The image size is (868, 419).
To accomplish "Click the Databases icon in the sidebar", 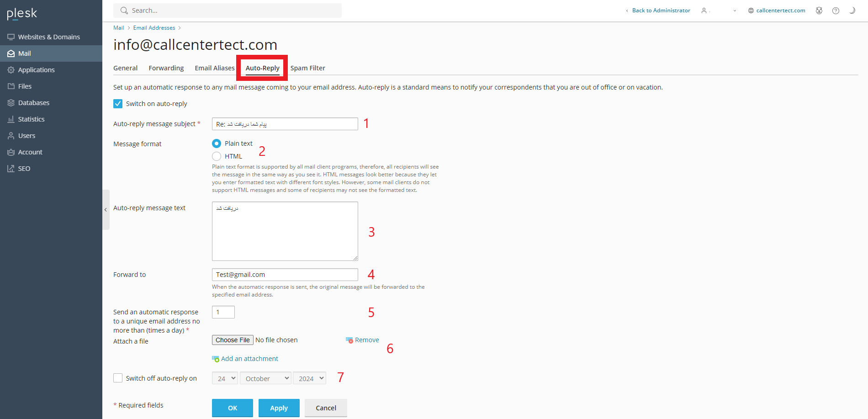I will pyautogui.click(x=11, y=103).
